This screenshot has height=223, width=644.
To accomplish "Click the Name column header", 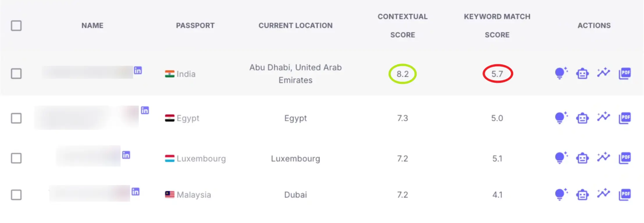I will 92,26.
